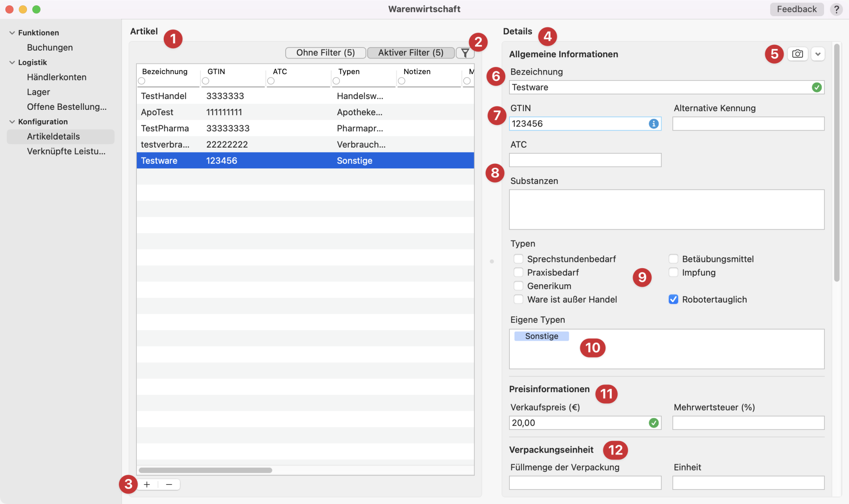
Task: Select the TestHandel article row
Action: [x=305, y=96]
